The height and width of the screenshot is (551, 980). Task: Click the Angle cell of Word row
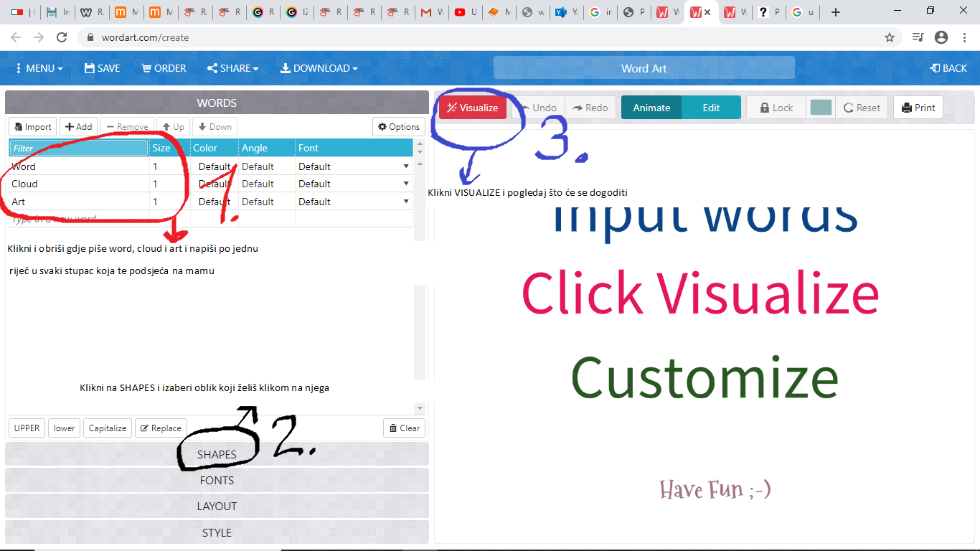(267, 166)
